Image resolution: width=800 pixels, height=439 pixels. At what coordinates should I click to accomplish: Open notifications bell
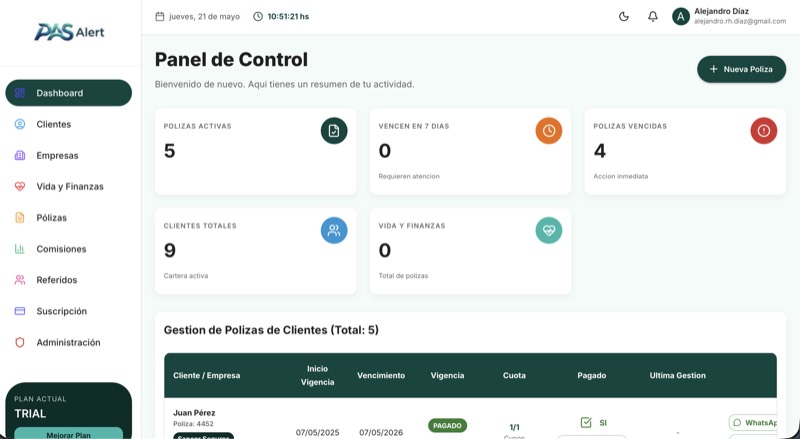pos(653,16)
